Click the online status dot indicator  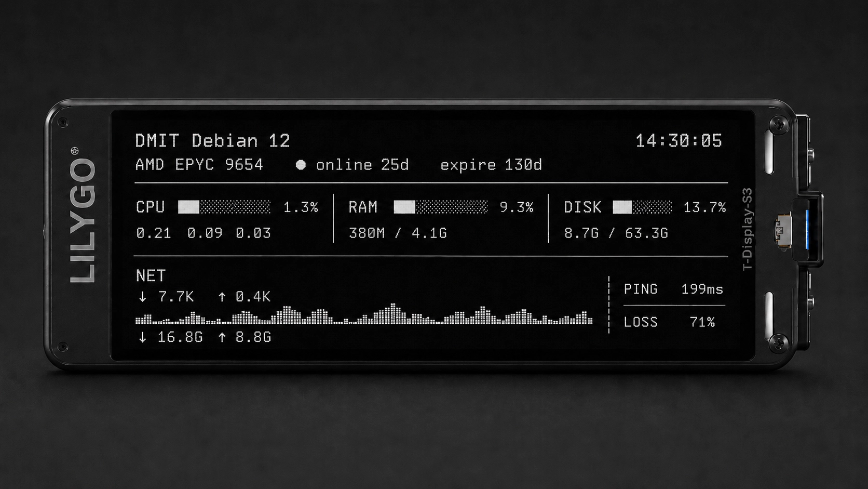[x=301, y=165]
